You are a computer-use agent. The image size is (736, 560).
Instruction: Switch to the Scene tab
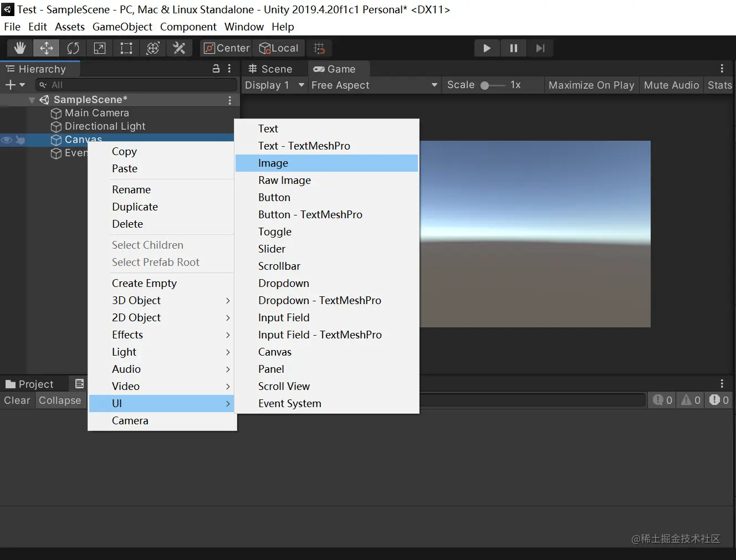(x=270, y=69)
